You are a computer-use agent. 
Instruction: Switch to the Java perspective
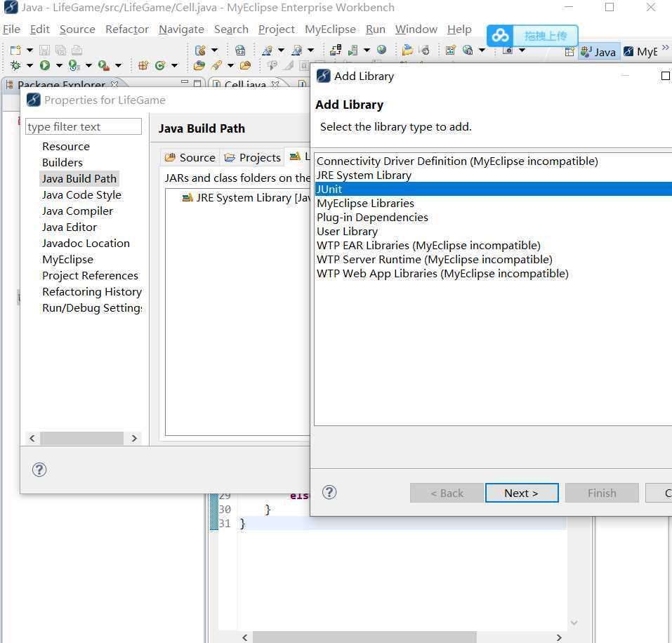[599, 52]
